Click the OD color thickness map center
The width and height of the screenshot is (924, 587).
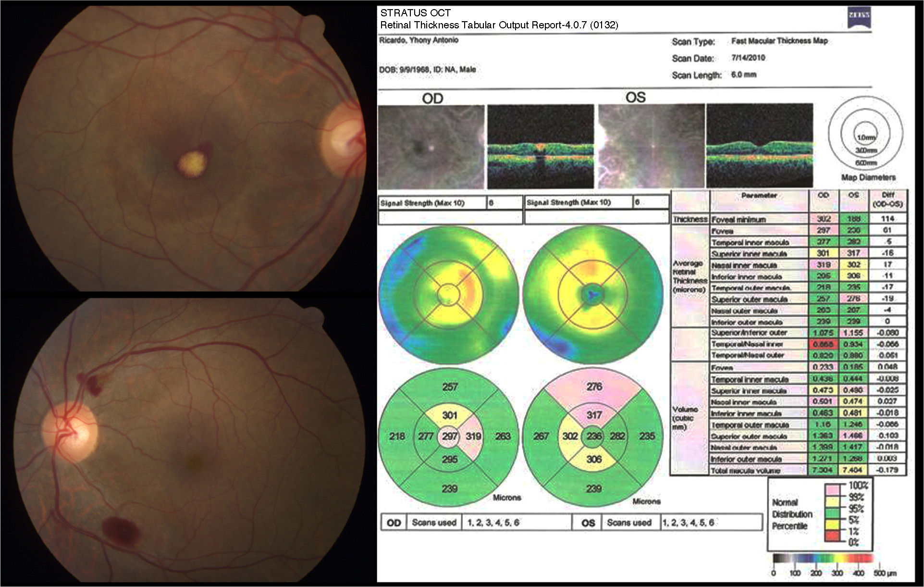[448, 294]
